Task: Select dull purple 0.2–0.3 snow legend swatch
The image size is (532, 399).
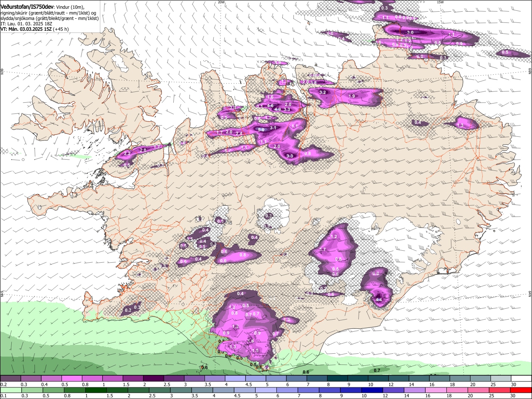Action: coord(10,379)
